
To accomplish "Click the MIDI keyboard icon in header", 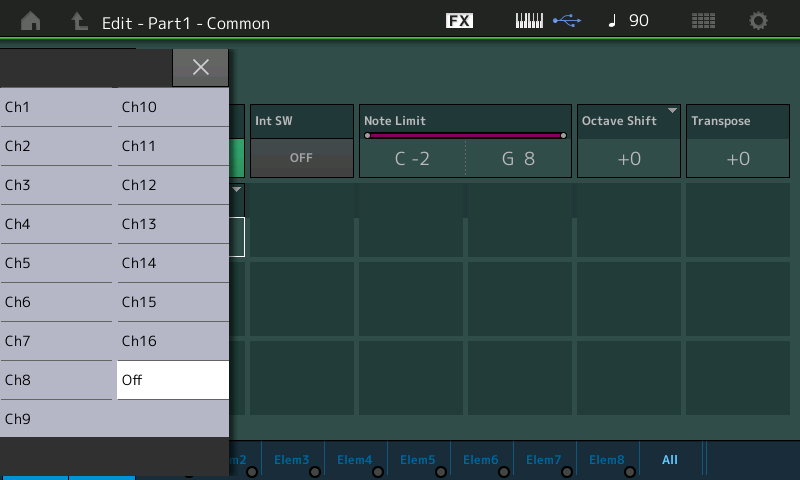I will click(x=529, y=21).
